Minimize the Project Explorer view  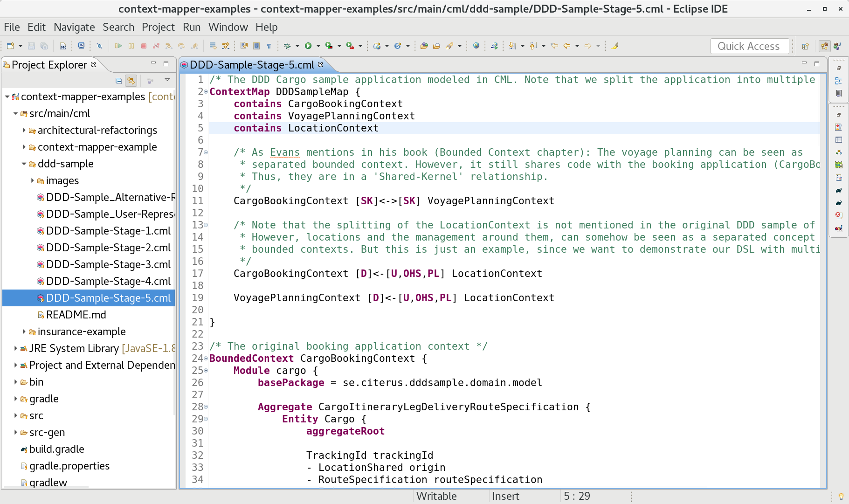tap(153, 63)
